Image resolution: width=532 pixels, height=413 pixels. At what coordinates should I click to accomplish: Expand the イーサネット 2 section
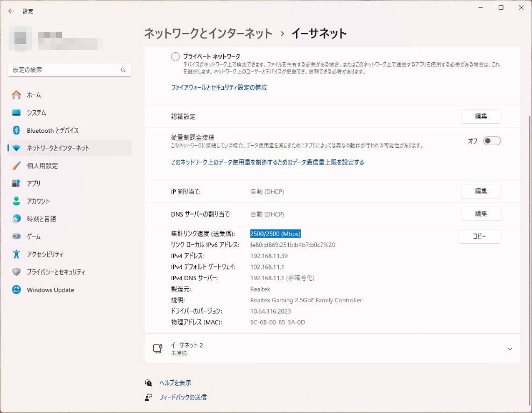click(x=509, y=349)
